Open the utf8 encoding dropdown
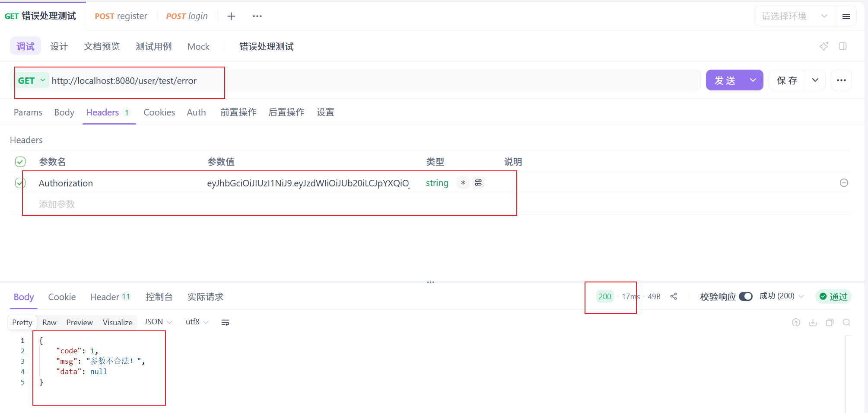 [x=197, y=322]
